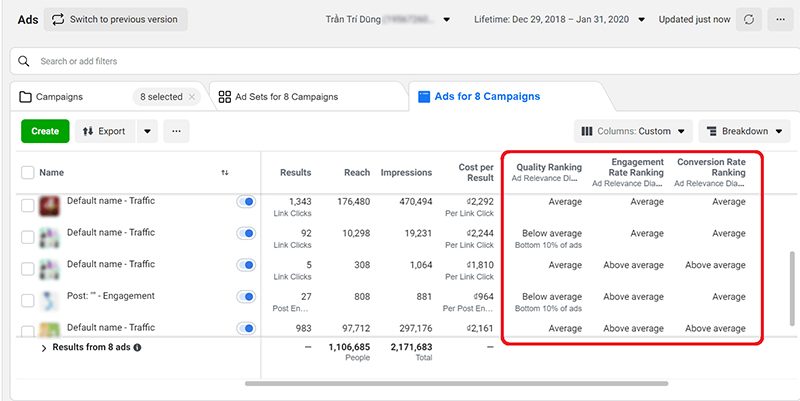Check the box for the Post Engagement ad

(x=28, y=300)
